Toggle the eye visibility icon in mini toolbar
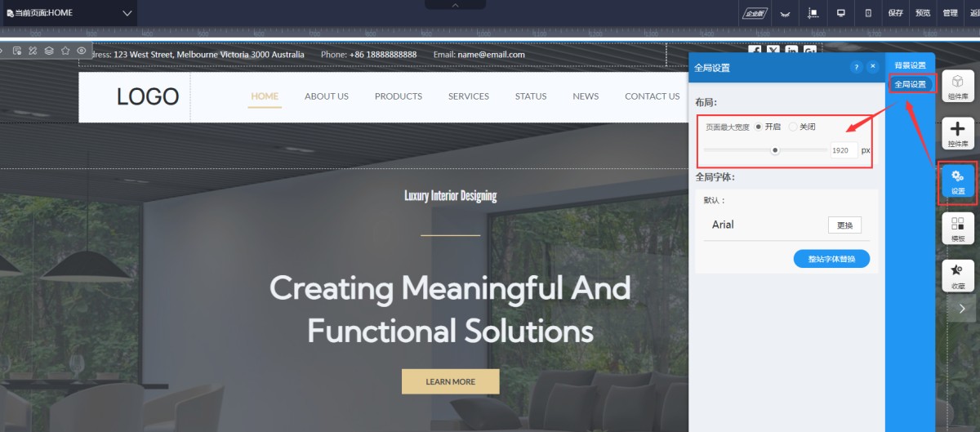 click(82, 51)
